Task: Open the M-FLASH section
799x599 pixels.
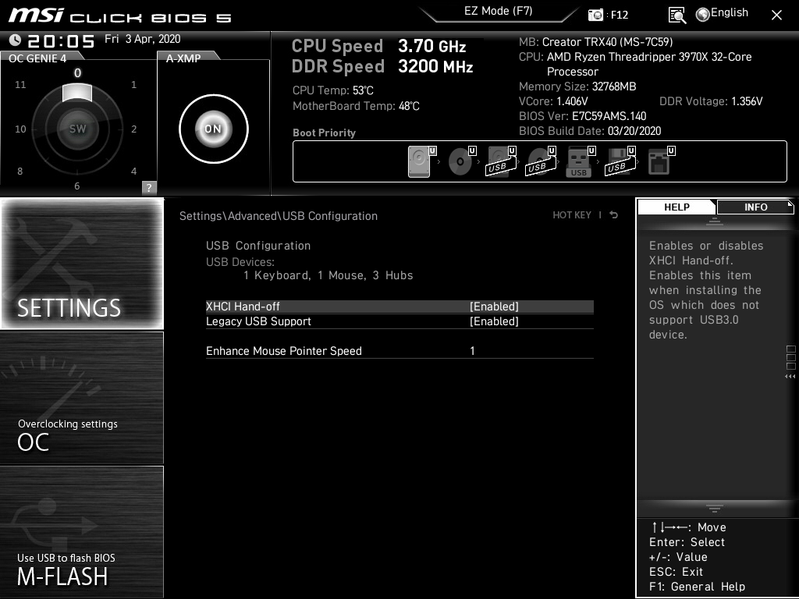Action: 82,532
